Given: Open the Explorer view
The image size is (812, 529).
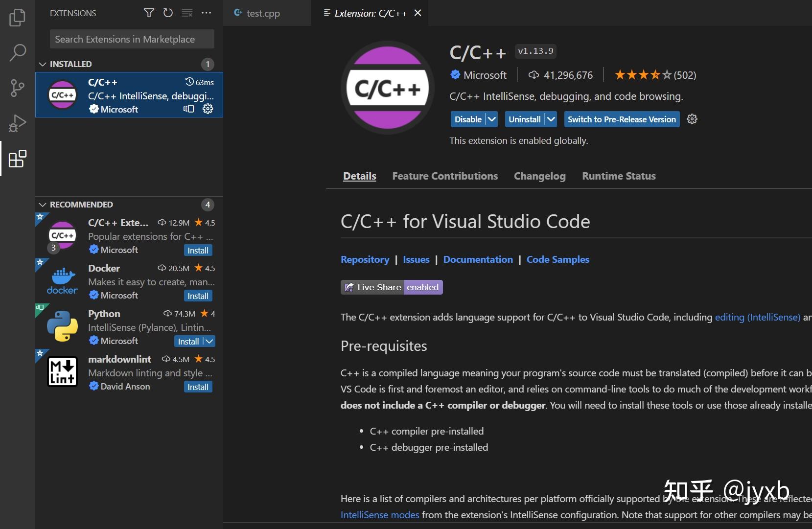Looking at the screenshot, I should pos(17,17).
